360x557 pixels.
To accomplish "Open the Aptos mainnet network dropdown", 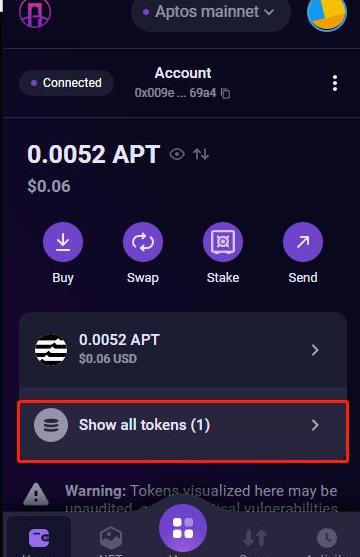I will click(x=211, y=12).
